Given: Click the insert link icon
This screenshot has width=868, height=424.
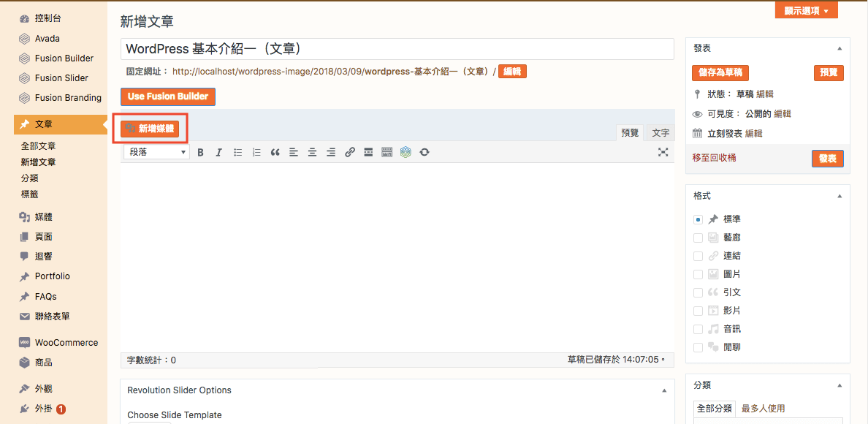Looking at the screenshot, I should tap(350, 152).
